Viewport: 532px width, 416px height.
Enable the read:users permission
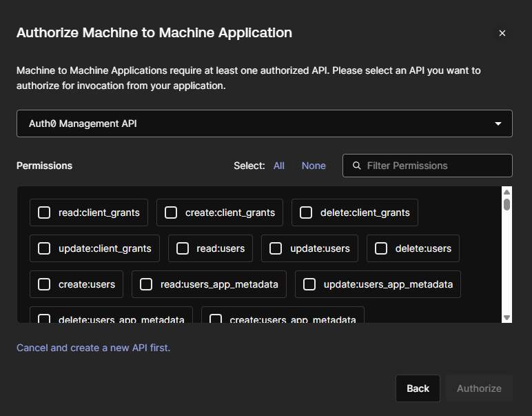(183, 248)
